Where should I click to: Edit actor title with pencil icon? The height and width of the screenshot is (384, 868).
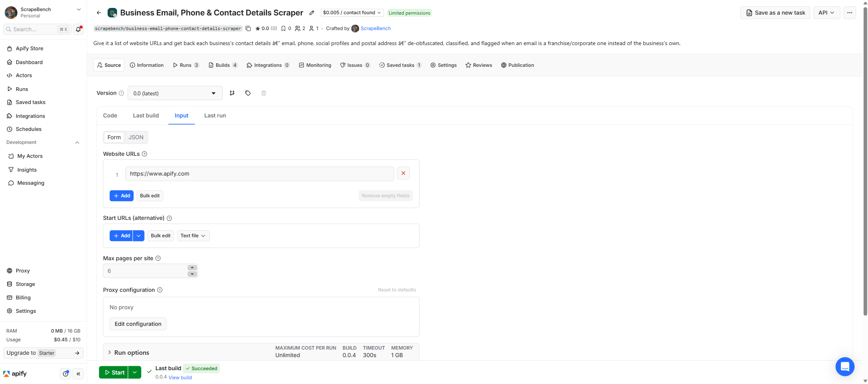pos(312,13)
